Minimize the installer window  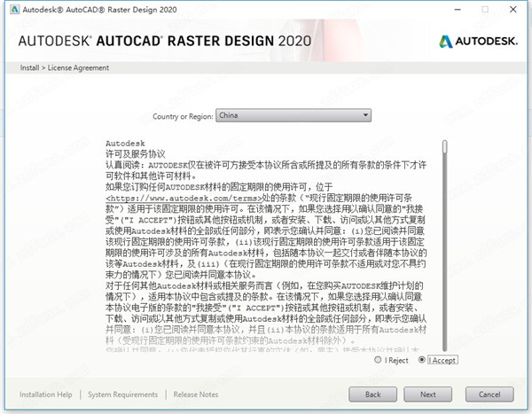point(458,10)
